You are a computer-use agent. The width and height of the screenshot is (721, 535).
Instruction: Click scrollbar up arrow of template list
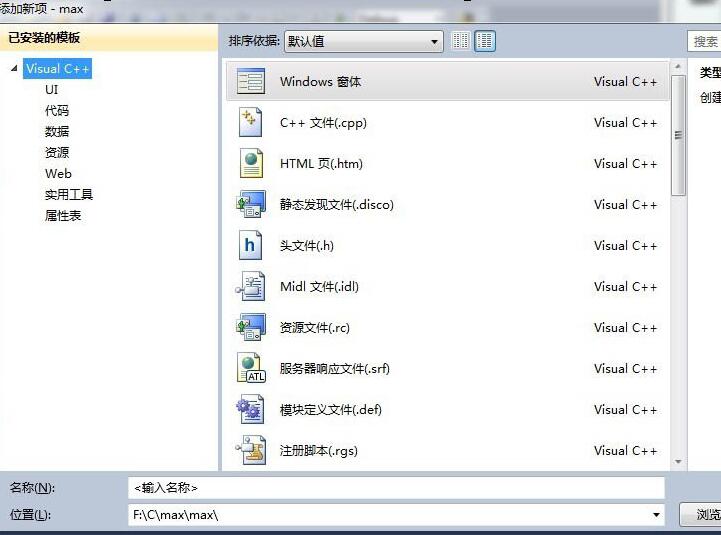click(x=678, y=67)
